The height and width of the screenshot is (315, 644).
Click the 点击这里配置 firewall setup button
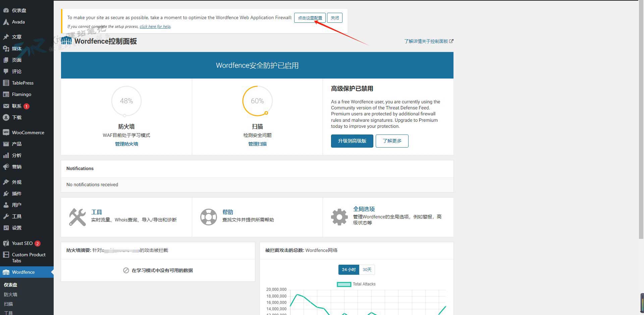pos(310,18)
